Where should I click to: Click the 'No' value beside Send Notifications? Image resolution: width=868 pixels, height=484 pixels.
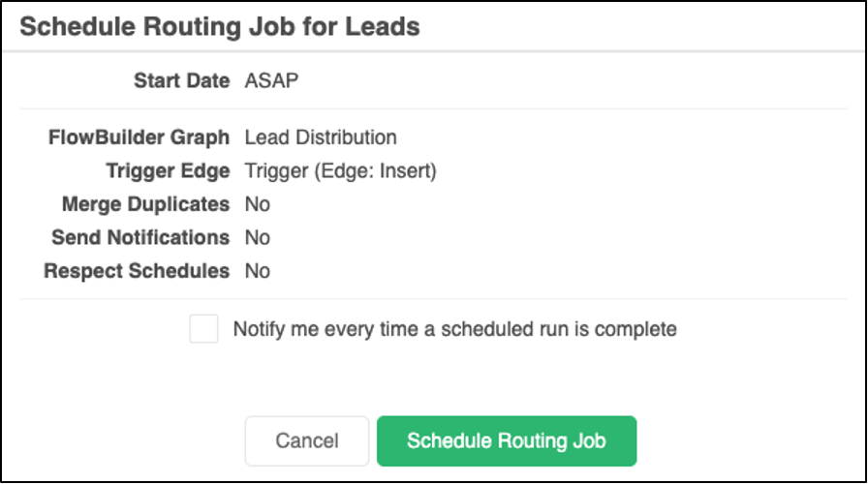point(258,237)
